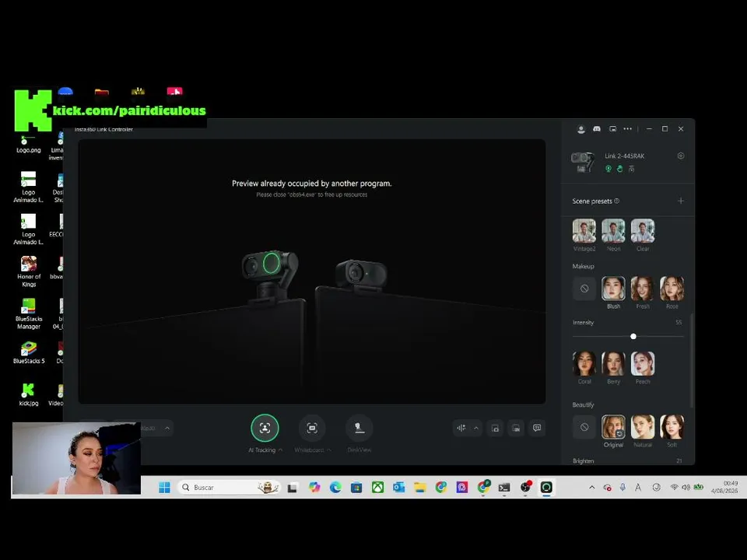Select the Coral makeup style
Screen dimensions: 747x560
pyautogui.click(x=584, y=364)
